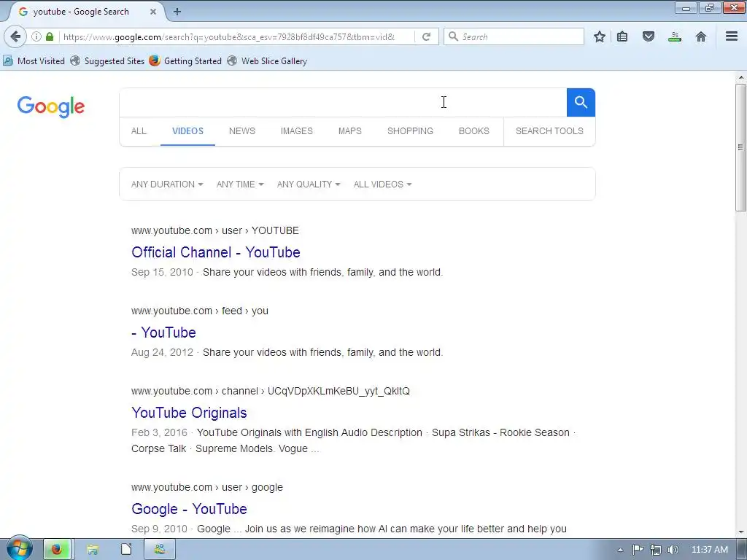The width and height of the screenshot is (747, 560).
Task: Switch to the IMAGES tab
Action: click(x=296, y=131)
